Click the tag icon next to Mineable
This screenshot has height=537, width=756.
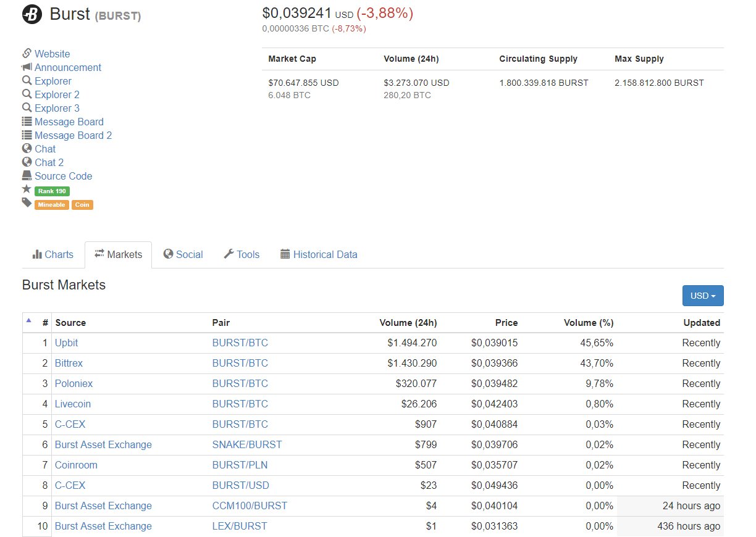(27, 202)
